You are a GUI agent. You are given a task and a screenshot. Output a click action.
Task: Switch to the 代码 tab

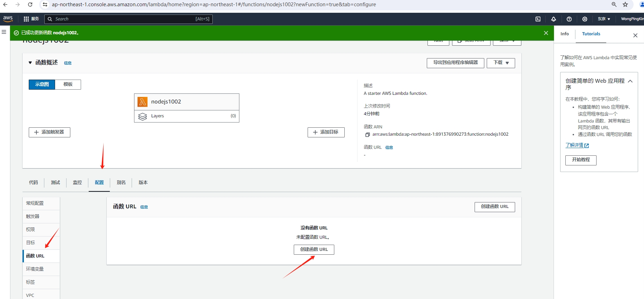[34, 182]
